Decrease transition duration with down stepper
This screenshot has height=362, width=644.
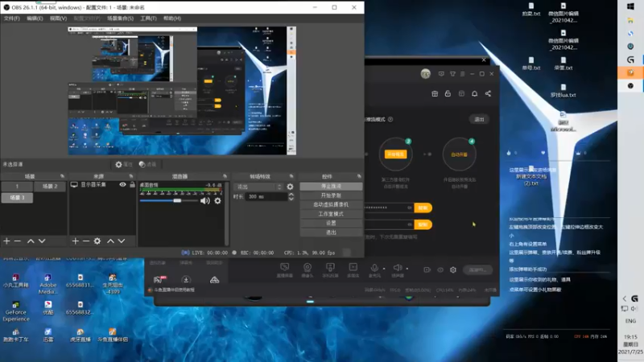(x=291, y=199)
